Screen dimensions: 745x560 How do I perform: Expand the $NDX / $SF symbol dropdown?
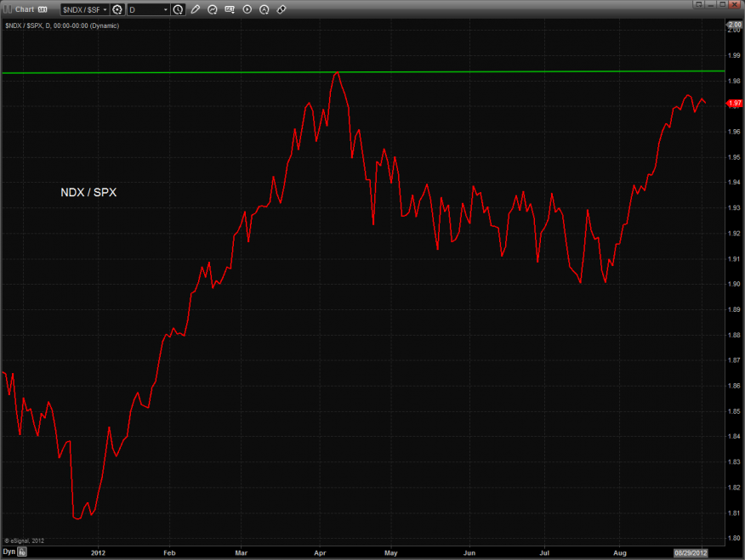pyautogui.click(x=105, y=10)
